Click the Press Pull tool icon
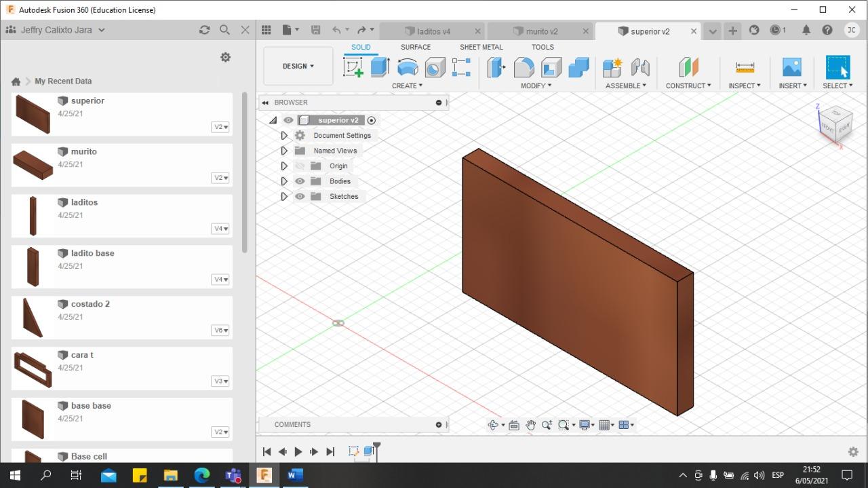 (x=496, y=67)
